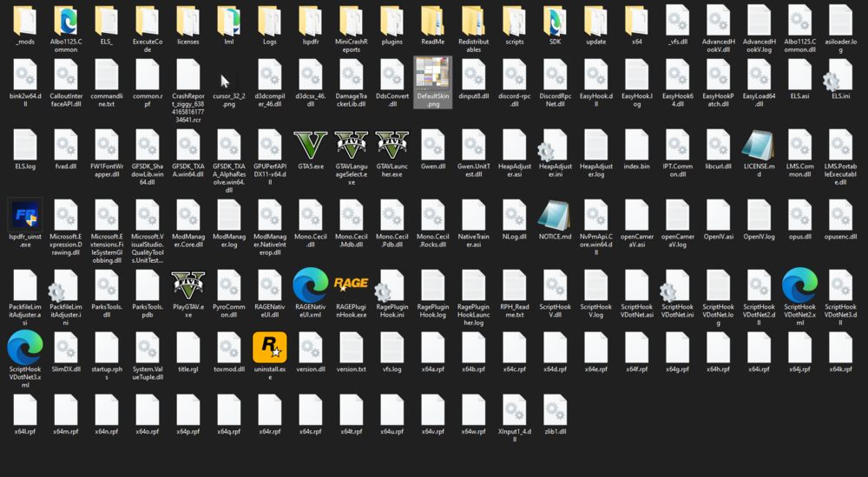This screenshot has width=868, height=477.
Task: Select the common.rpf file
Action: [x=148, y=74]
